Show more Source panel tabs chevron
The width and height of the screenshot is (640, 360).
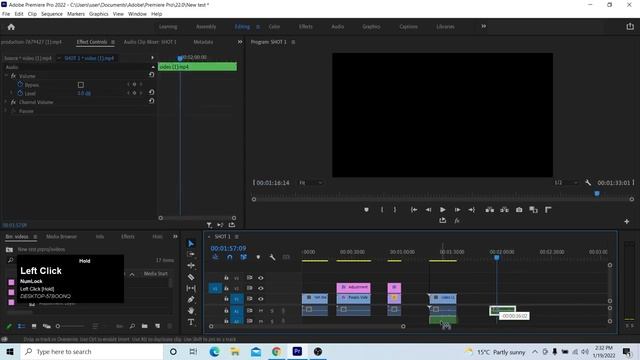(x=240, y=42)
